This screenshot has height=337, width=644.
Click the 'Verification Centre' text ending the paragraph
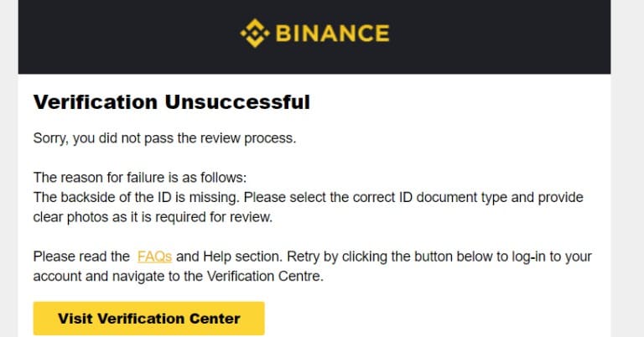(265, 277)
